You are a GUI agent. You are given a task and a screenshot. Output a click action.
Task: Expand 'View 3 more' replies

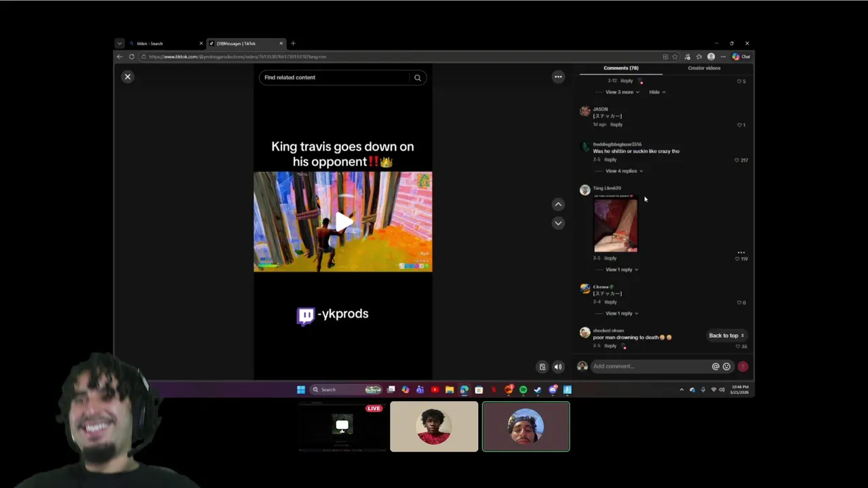[x=622, y=92]
